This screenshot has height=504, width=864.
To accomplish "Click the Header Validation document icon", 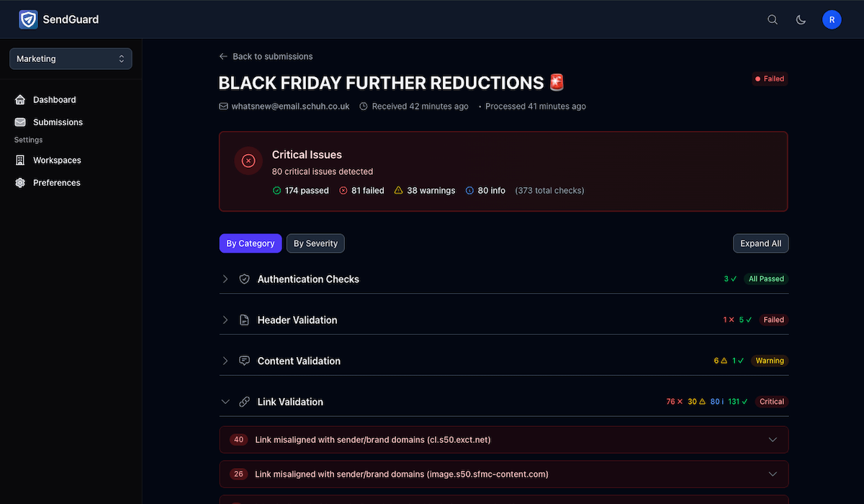I will (x=244, y=320).
